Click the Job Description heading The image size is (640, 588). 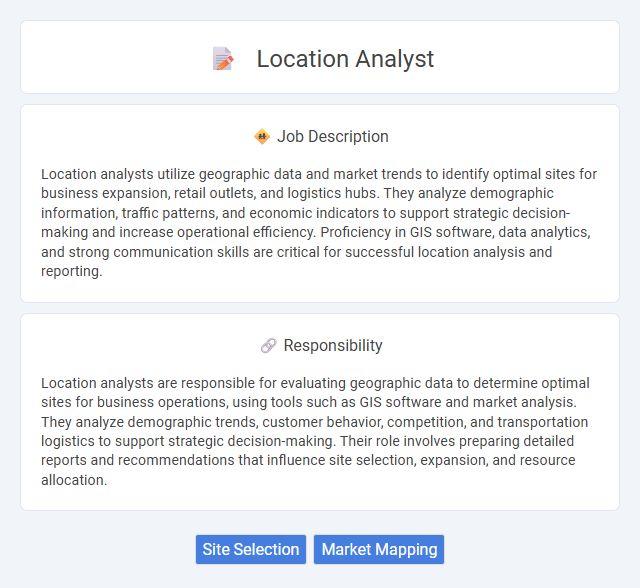coord(333,136)
